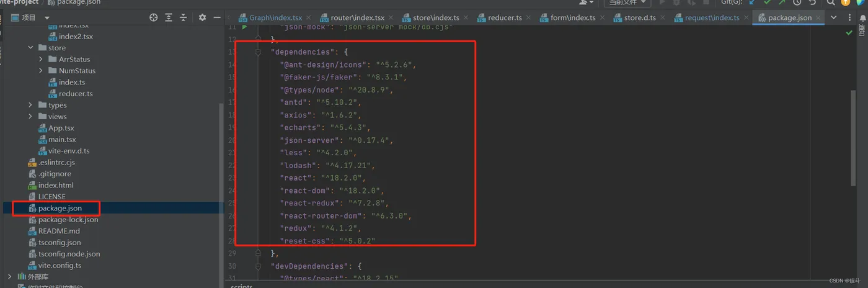Show hidden editor tabs dropdown chevron
The image size is (868, 288).
pos(833,17)
